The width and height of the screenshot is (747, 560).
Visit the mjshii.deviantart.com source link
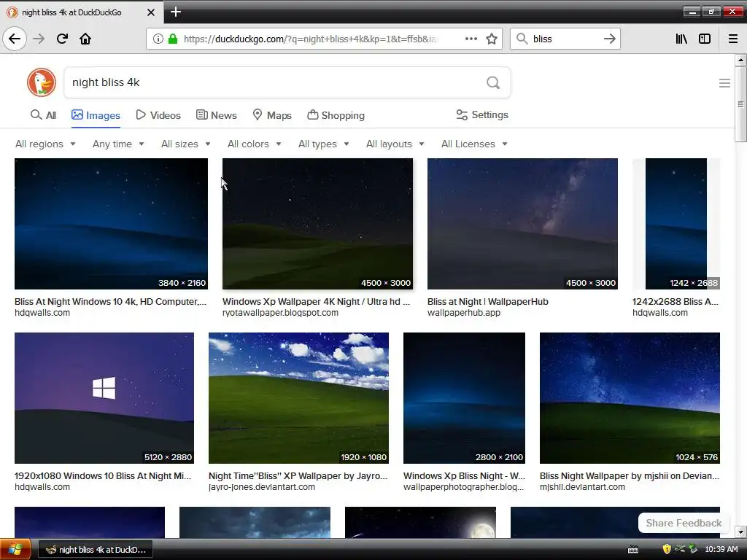coord(582,487)
